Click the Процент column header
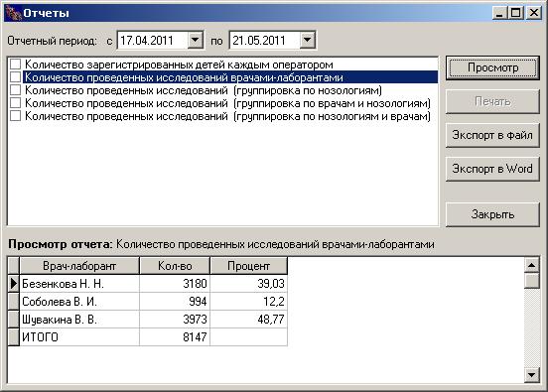 pyautogui.click(x=249, y=266)
